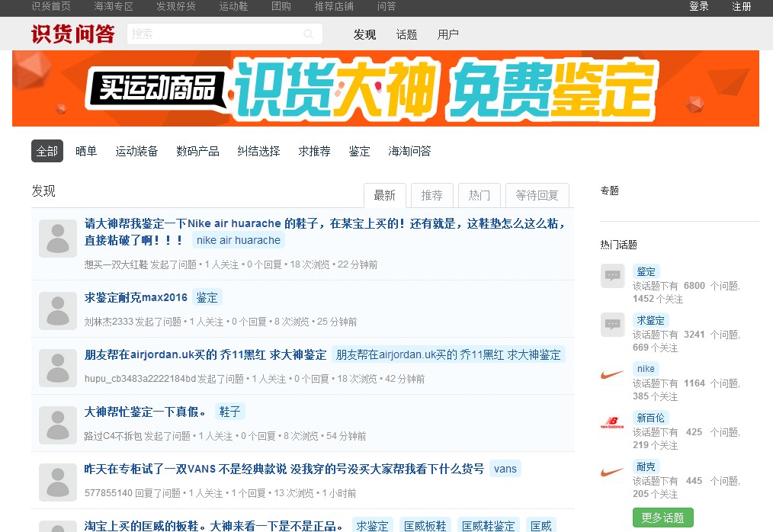The height and width of the screenshot is (532, 773).
Task: Click the long 朋友帮在airjordan.uk tag
Action: tap(448, 354)
